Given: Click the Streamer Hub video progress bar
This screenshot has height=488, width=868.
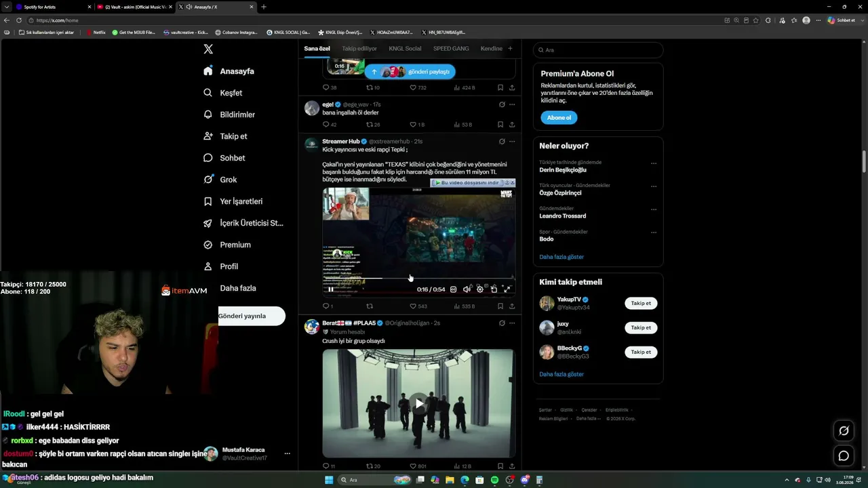Looking at the screenshot, I should pyautogui.click(x=418, y=278).
